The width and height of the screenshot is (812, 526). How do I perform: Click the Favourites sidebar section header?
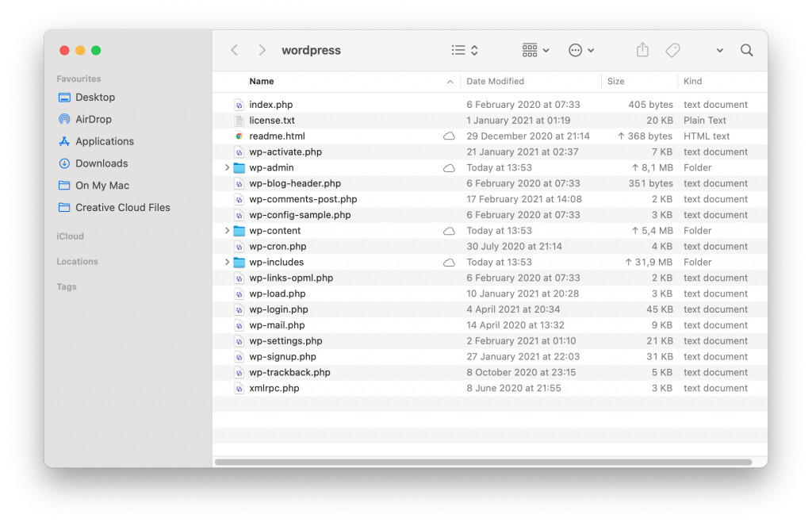[x=79, y=79]
